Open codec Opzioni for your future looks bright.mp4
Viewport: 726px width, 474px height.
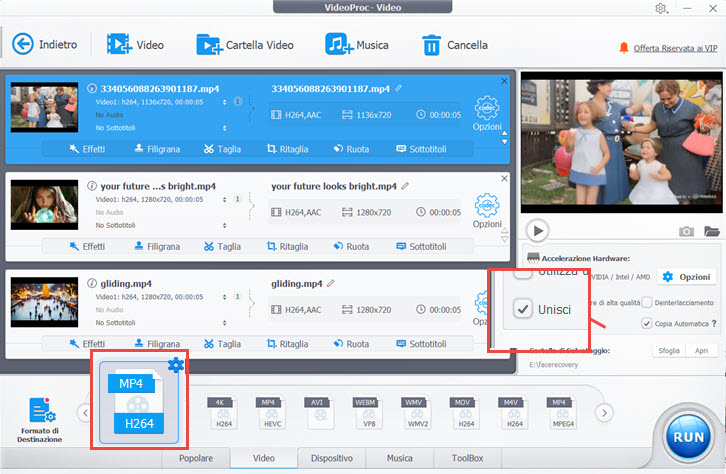coord(487,211)
